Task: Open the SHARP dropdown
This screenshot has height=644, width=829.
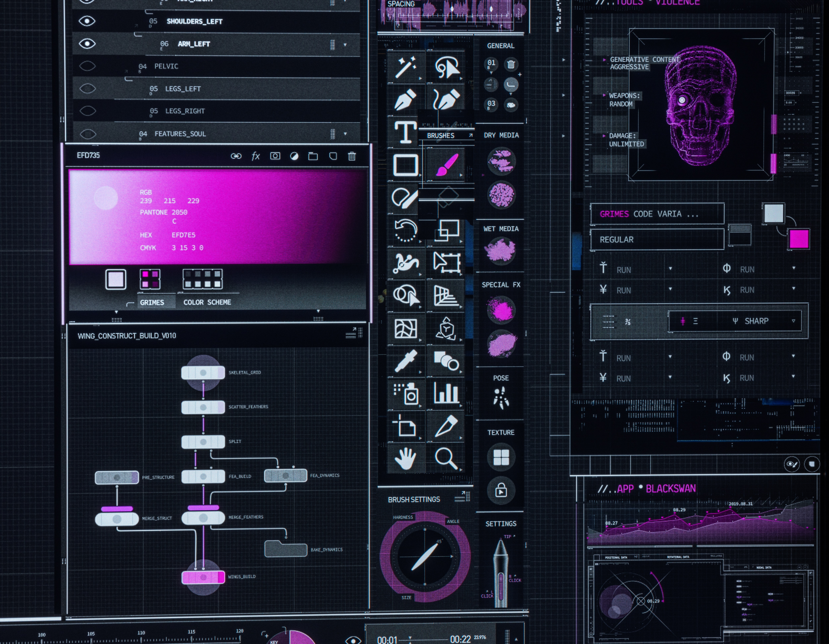Action: pyautogui.click(x=793, y=321)
